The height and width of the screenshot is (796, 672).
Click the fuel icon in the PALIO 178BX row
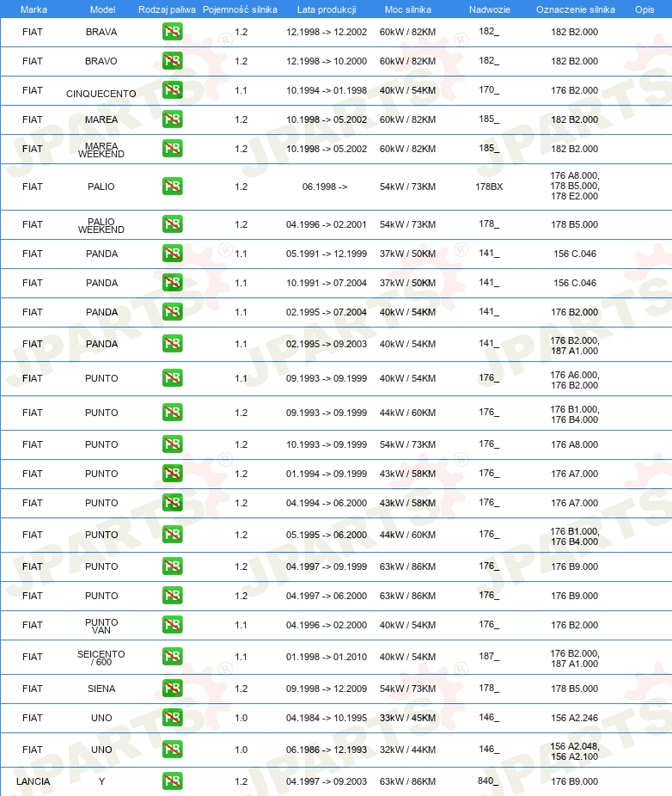173,187
